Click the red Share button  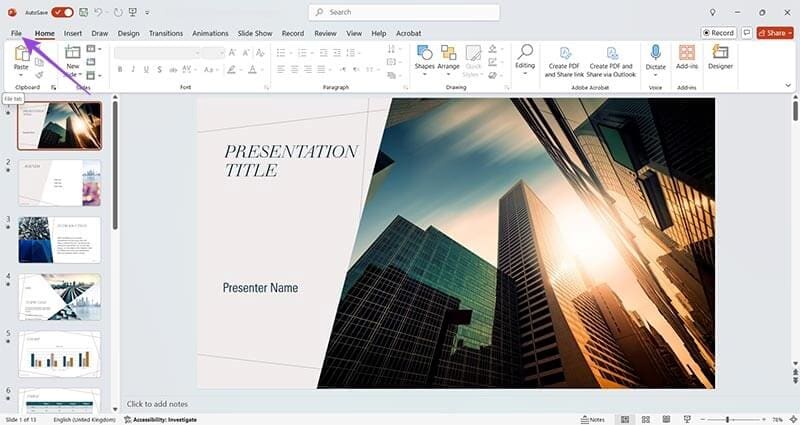pyautogui.click(x=775, y=33)
